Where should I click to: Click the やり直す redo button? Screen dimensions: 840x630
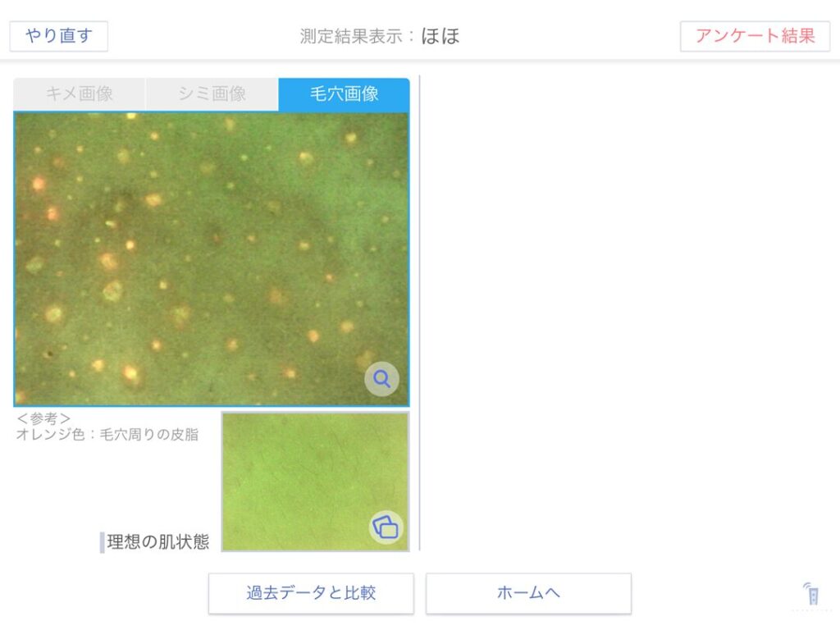(59, 36)
